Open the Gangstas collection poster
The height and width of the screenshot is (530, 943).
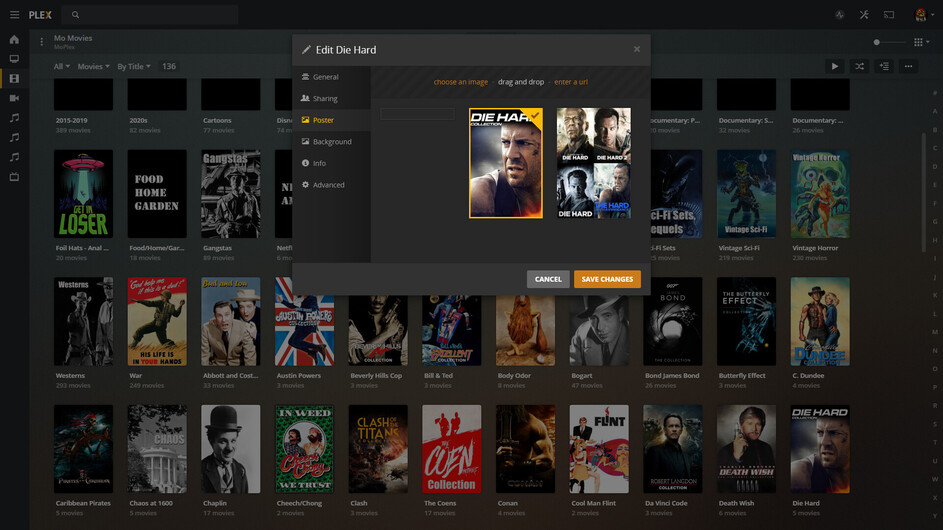(231, 194)
